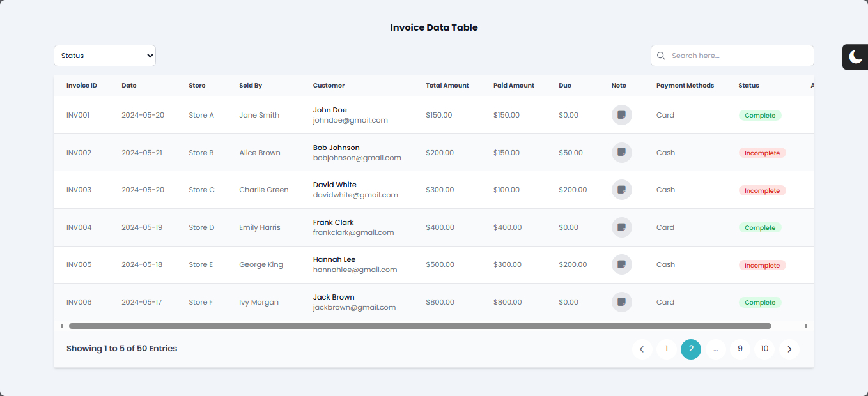Open note icon for invoice INV004

coord(621,227)
